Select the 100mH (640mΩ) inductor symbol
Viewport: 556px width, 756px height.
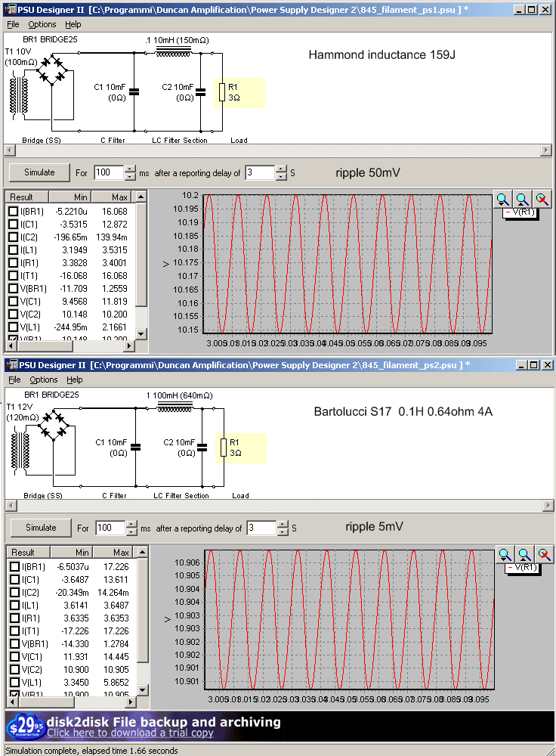pyautogui.click(x=175, y=408)
